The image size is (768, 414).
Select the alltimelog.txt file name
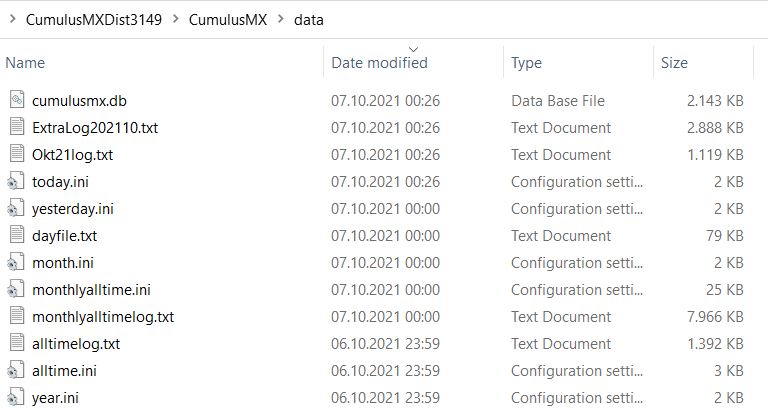76,344
